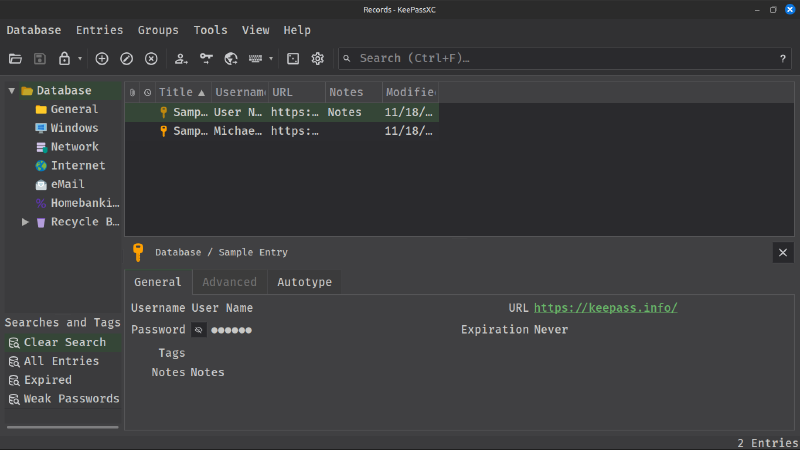Open the Auto-Type keyboard dropdown arrow

[x=271, y=59]
